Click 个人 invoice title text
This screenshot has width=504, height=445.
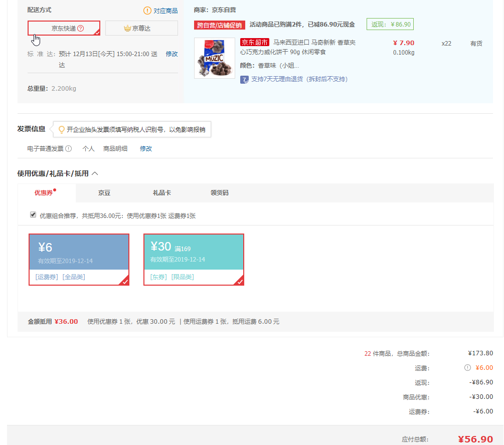tap(88, 148)
